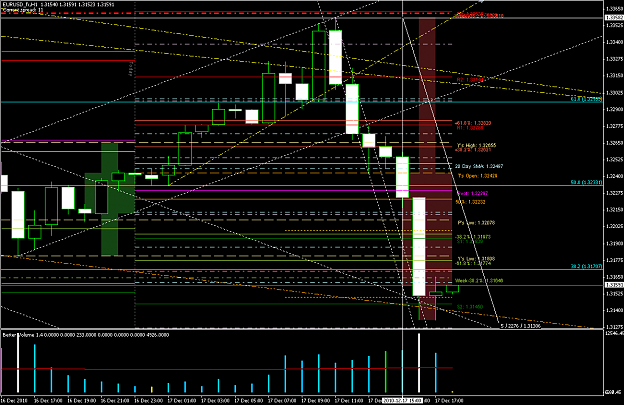Viewport: 625px width, 406px height.
Task: Click the current price marker on price scale
Action: [614, 285]
